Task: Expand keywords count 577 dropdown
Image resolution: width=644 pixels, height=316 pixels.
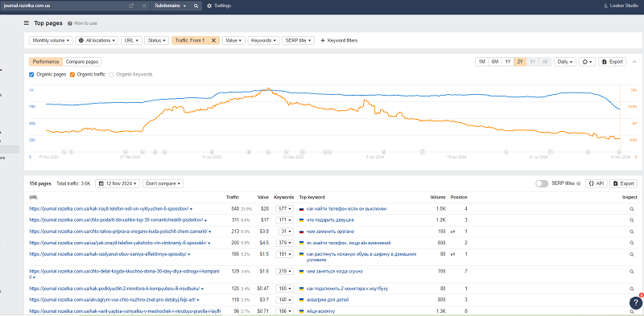Action: tap(284, 209)
